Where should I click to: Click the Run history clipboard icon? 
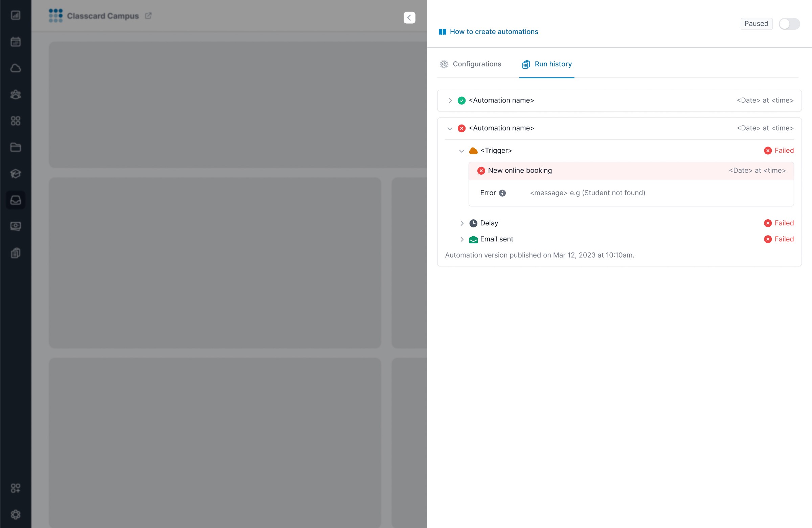(526, 64)
